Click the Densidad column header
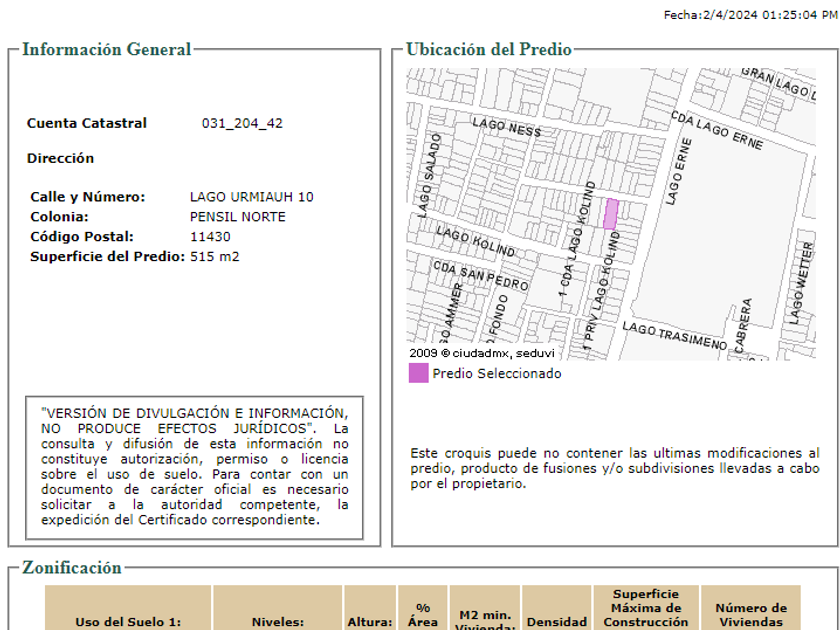Image resolution: width=840 pixels, height=630 pixels. tap(557, 621)
